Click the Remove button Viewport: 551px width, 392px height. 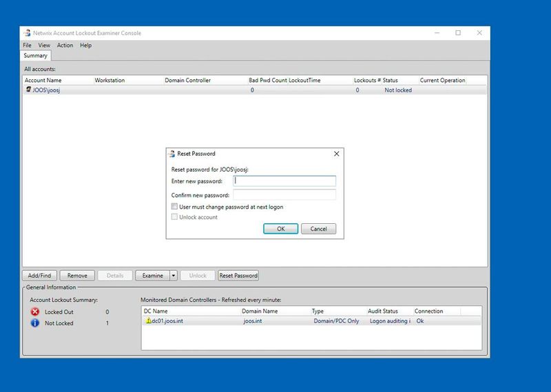click(x=77, y=276)
